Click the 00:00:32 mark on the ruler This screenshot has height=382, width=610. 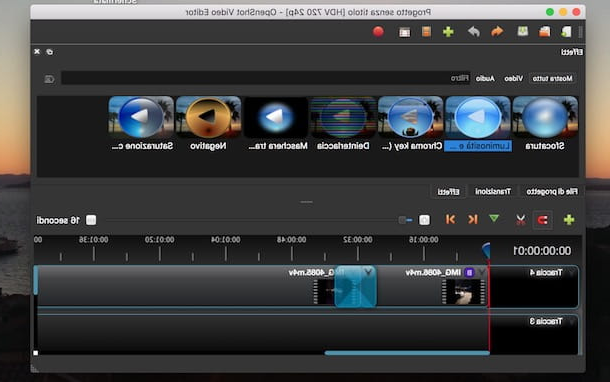358,240
